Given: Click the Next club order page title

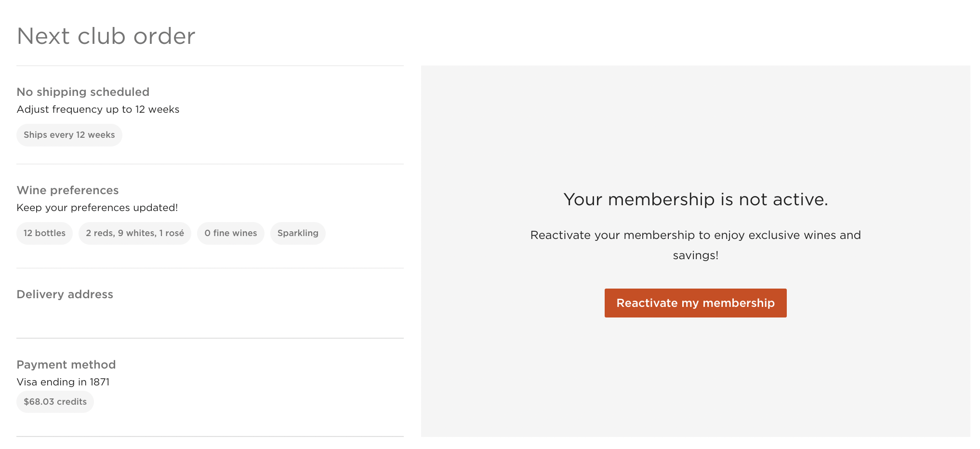Looking at the screenshot, I should click(x=106, y=36).
